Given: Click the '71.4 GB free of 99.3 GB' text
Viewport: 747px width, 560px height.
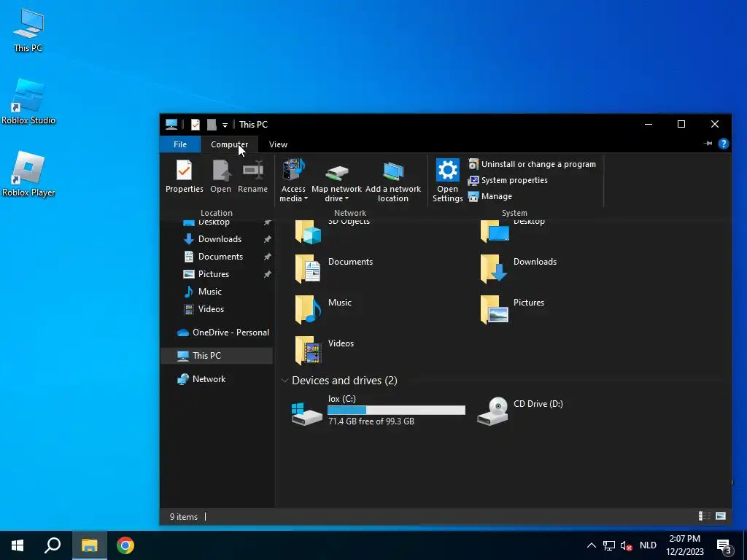Looking at the screenshot, I should [371, 421].
